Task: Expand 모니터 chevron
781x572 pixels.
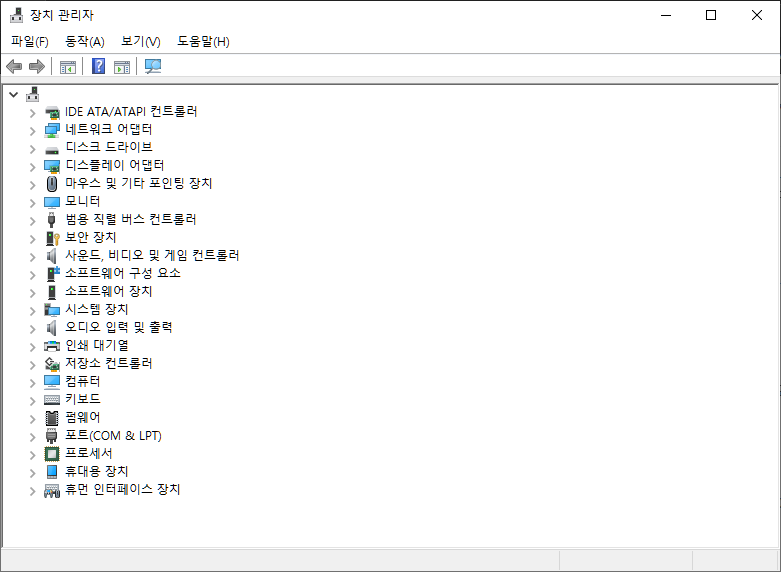Action: pyautogui.click(x=32, y=203)
